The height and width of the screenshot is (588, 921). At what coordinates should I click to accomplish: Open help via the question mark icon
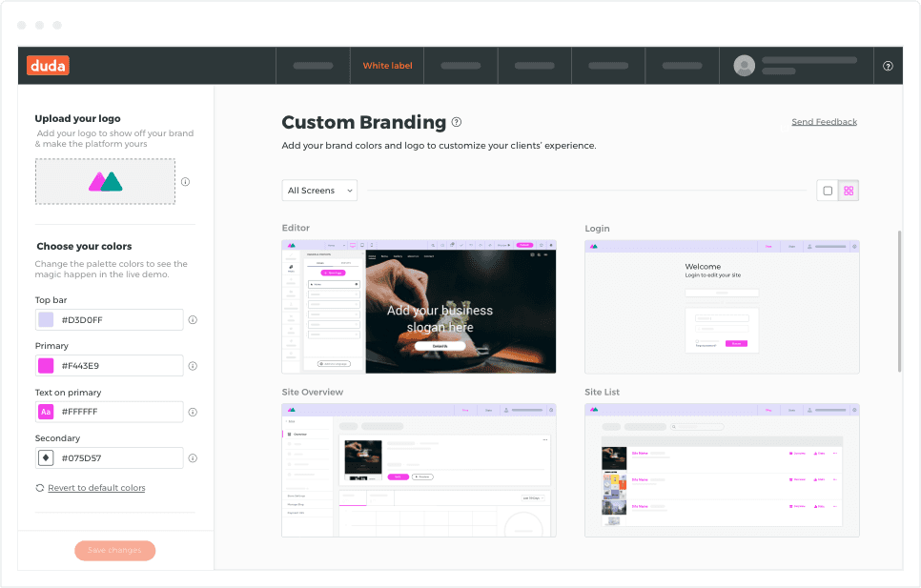pyautogui.click(x=888, y=65)
